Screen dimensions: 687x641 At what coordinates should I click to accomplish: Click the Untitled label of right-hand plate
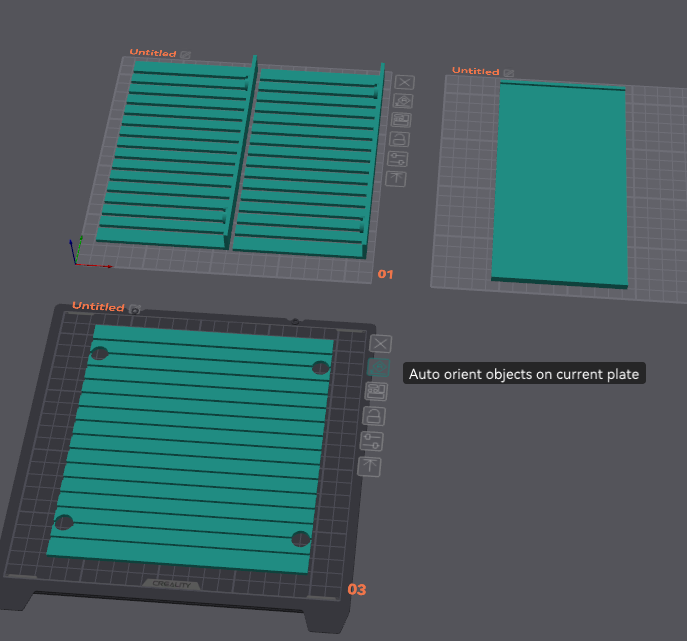tap(475, 71)
